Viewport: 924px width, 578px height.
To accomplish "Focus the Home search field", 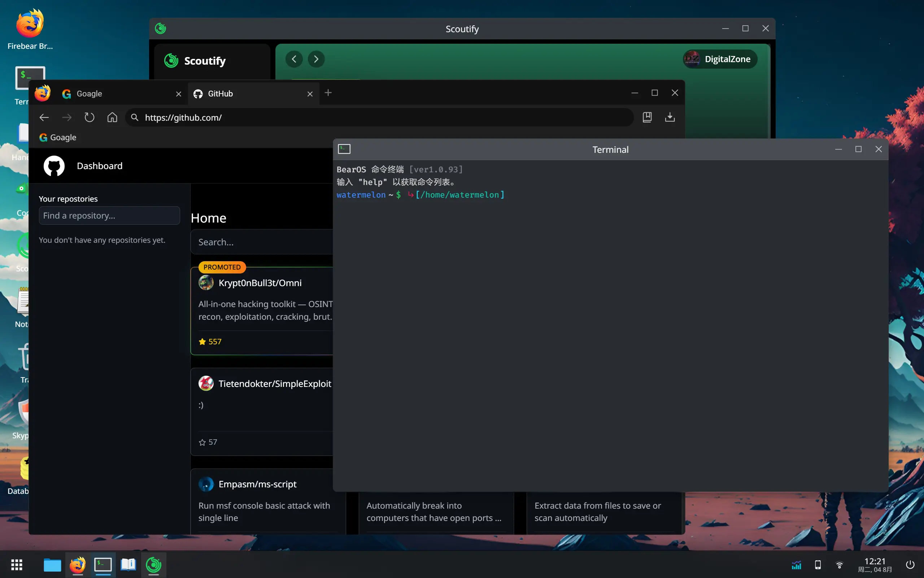I will coord(262,242).
